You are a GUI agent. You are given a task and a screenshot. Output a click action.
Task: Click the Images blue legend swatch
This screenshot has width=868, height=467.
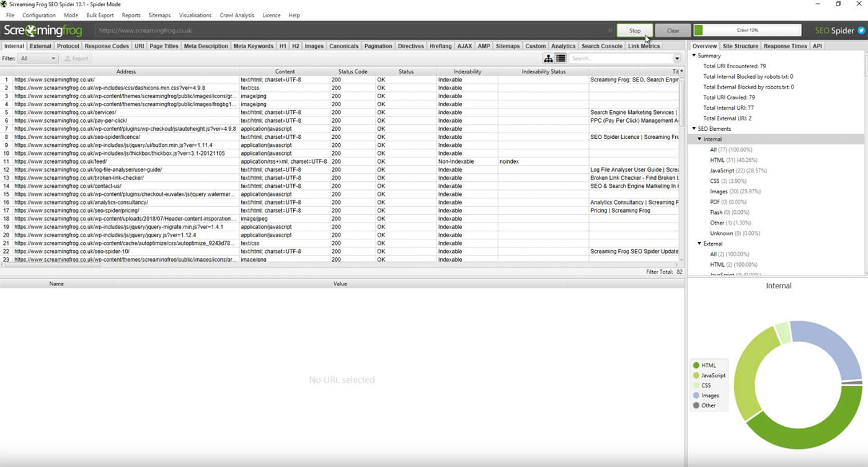(x=696, y=395)
